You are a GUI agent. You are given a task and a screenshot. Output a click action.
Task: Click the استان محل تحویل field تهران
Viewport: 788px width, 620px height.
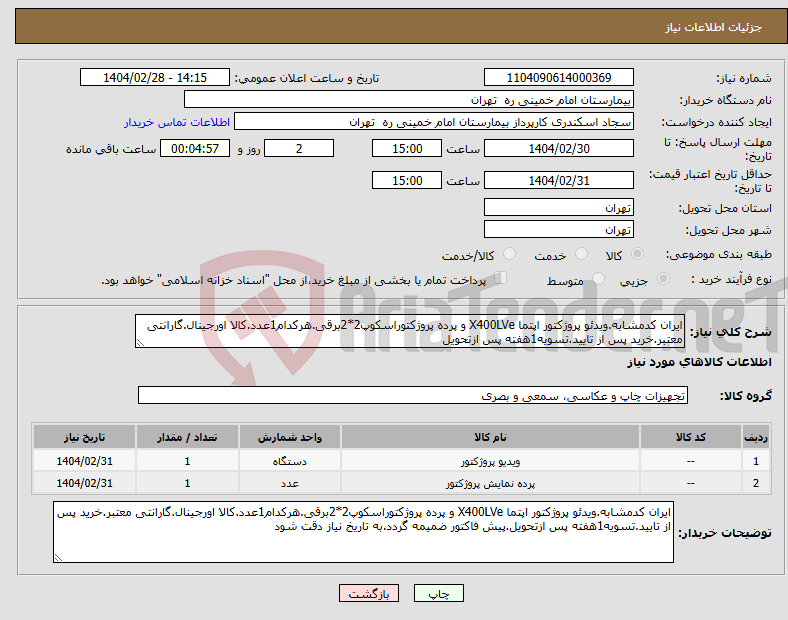tap(558, 207)
